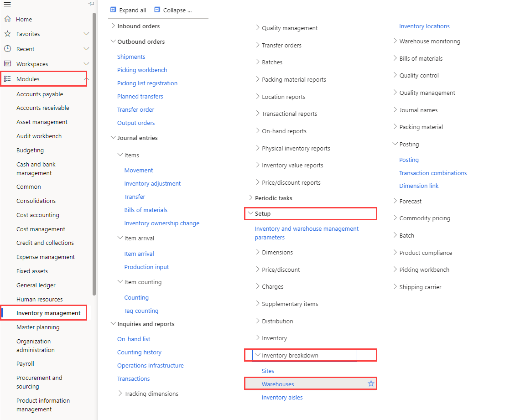Collapse the Outbound orders group
Image resolution: width=515 pixels, height=420 pixels.
click(113, 41)
